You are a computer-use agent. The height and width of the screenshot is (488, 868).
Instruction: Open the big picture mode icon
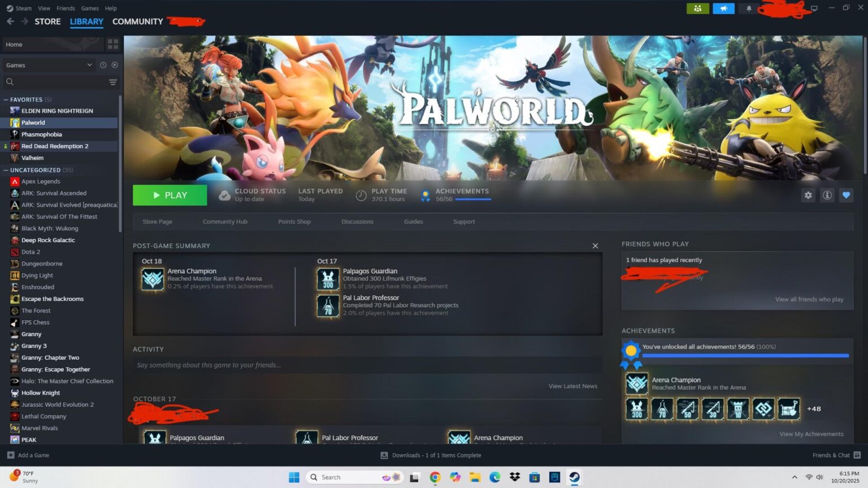(814, 8)
